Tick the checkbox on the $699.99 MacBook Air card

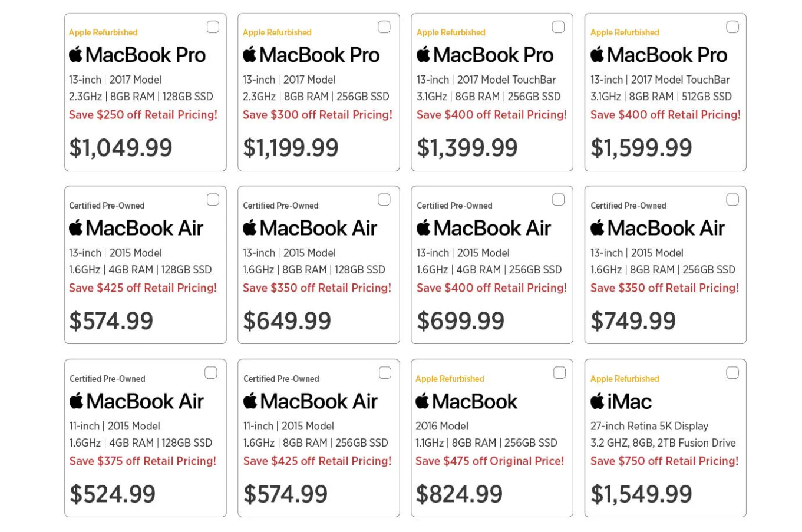click(x=558, y=199)
